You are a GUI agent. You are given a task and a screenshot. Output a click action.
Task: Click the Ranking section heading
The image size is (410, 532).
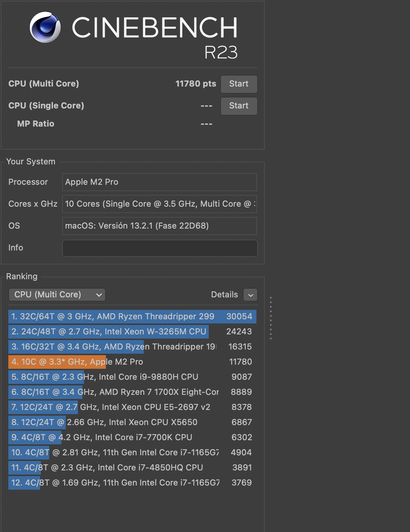click(x=22, y=277)
